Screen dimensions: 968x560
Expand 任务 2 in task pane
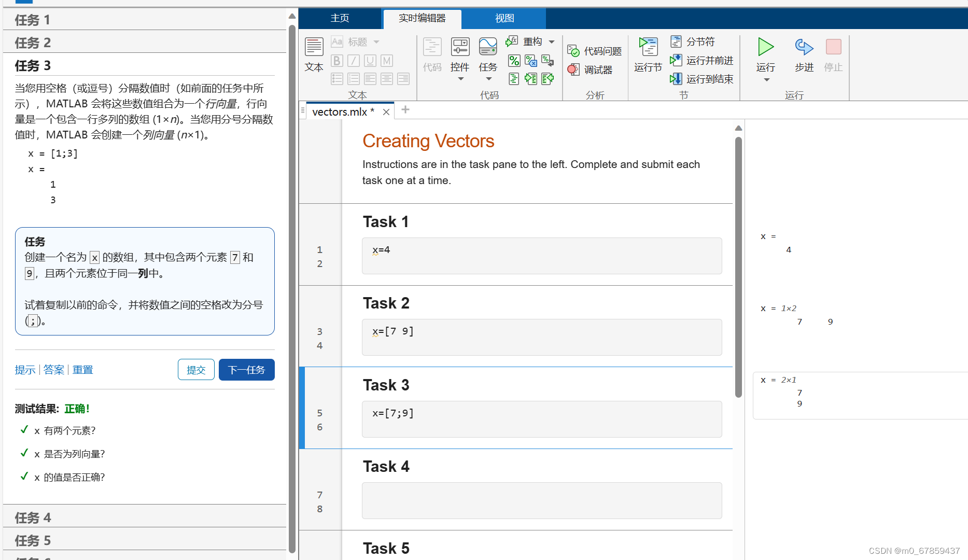pyautogui.click(x=145, y=43)
